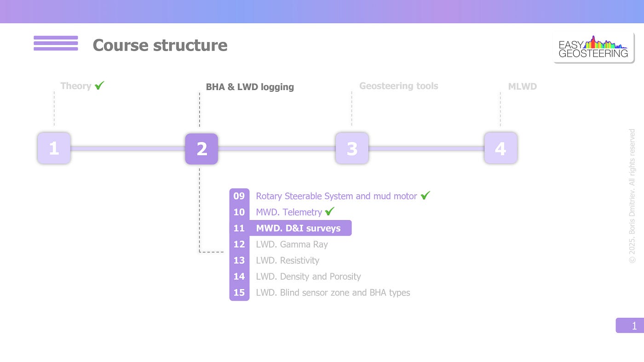Open the LWD. Gamma Ray lesson
The height and width of the screenshot is (362, 644).
tap(292, 244)
